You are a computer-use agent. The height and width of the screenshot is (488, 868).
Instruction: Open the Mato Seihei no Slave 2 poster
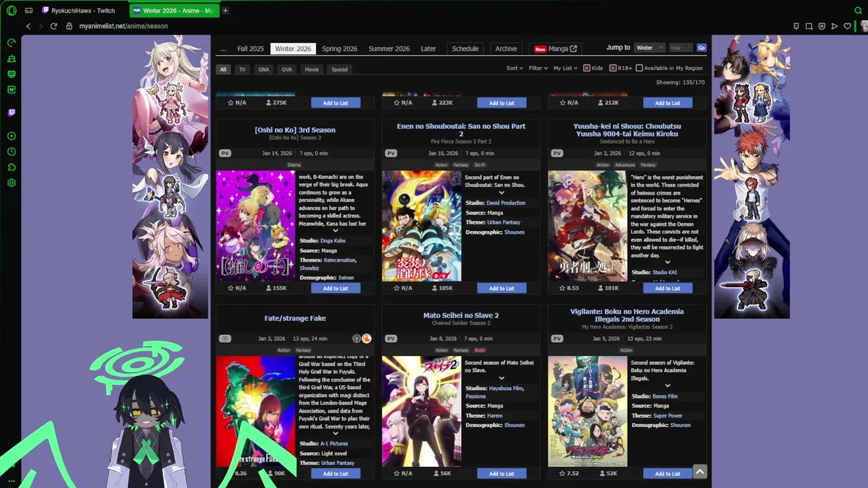(421, 411)
